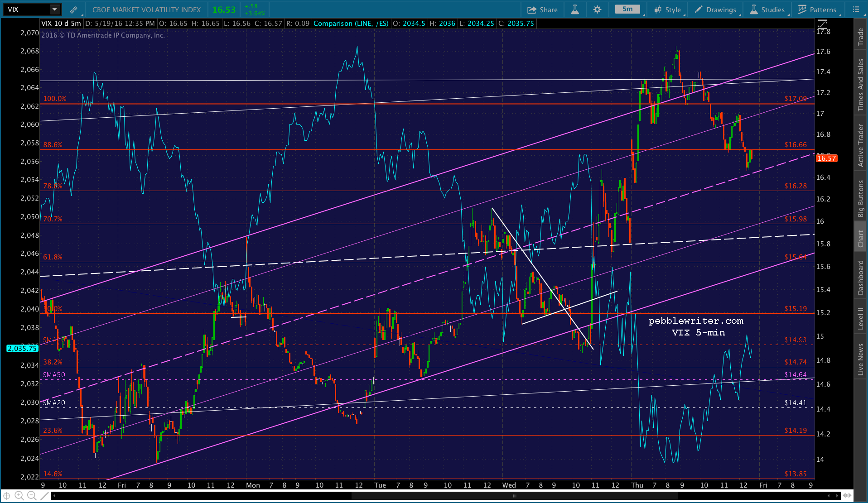
Task: Click the chart scale curve icon at top right
Action: click(822, 24)
